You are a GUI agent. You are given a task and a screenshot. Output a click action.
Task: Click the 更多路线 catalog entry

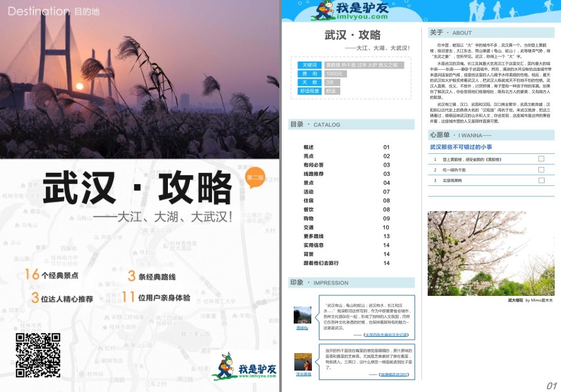(x=313, y=237)
